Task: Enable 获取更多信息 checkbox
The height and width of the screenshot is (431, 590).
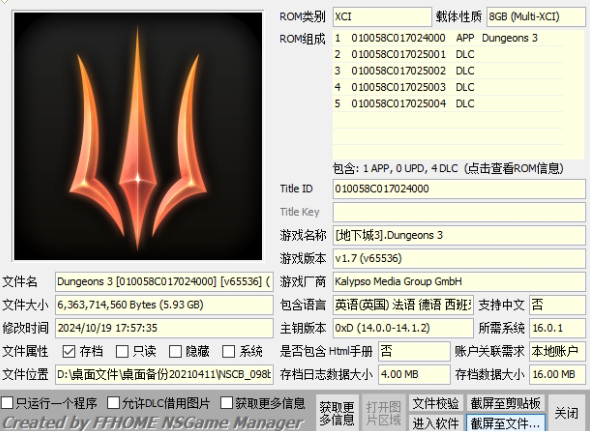Action: [x=226, y=403]
